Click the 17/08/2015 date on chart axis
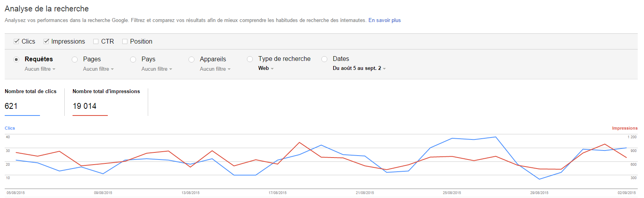Viewport: 644px width, 198px height. (278, 193)
